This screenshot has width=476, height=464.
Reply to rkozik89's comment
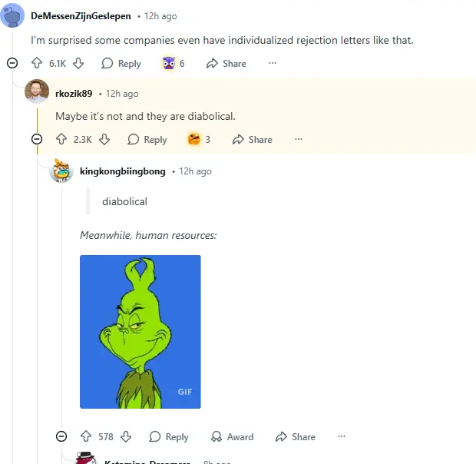[147, 140]
